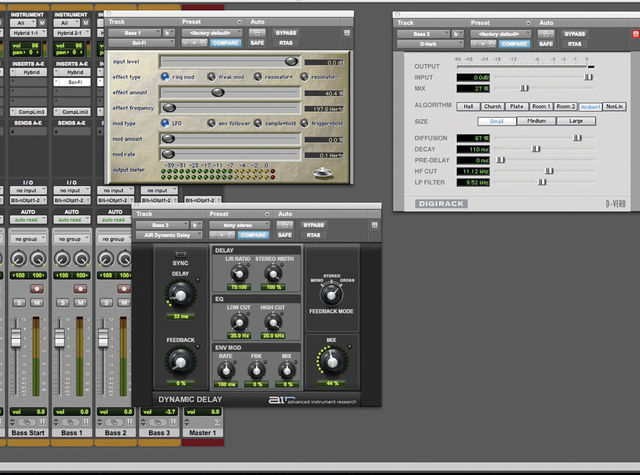Click RTAS button in Sci-Fi window
Screen dimensions: 640x475
(286, 43)
